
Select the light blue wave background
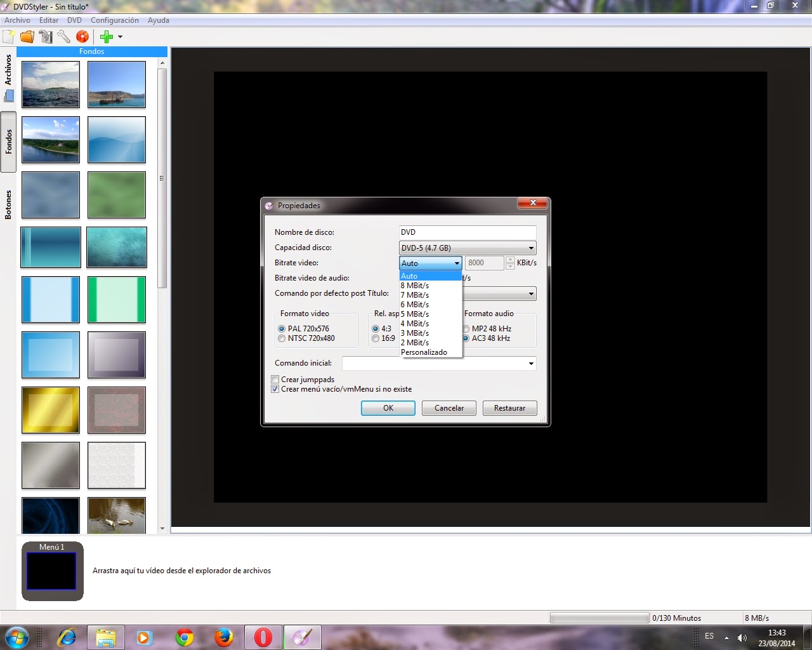[x=117, y=140]
